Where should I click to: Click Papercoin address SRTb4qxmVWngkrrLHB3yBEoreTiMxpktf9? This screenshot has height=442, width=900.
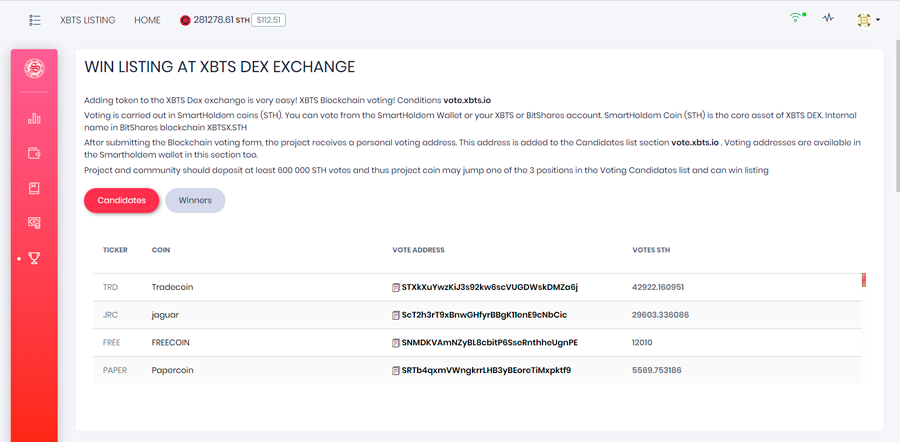point(486,370)
